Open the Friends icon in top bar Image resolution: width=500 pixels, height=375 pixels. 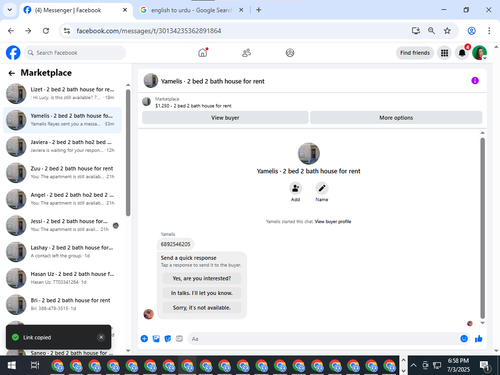[x=246, y=53]
